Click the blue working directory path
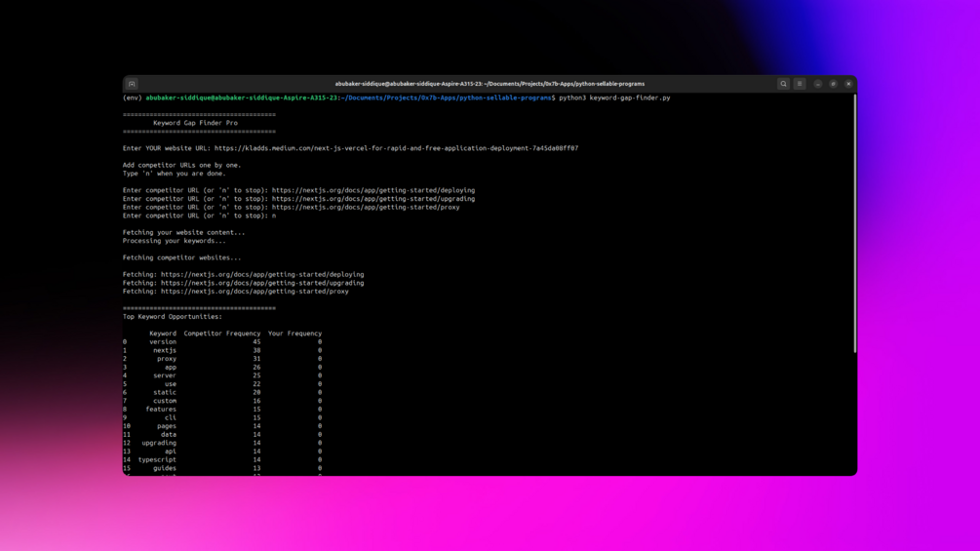The height and width of the screenshot is (551, 980). click(447, 98)
